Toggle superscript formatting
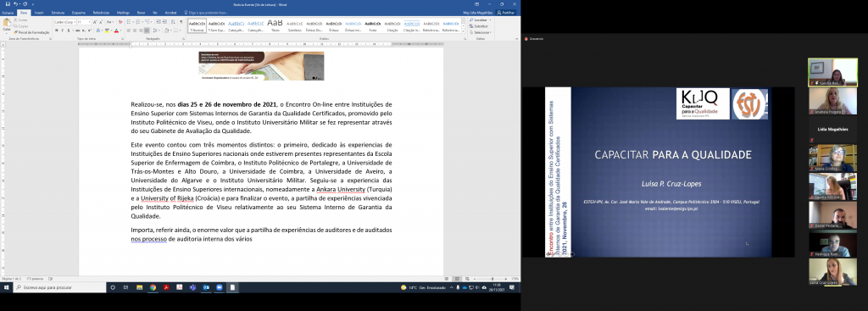This screenshot has height=311, width=868. 89,31
